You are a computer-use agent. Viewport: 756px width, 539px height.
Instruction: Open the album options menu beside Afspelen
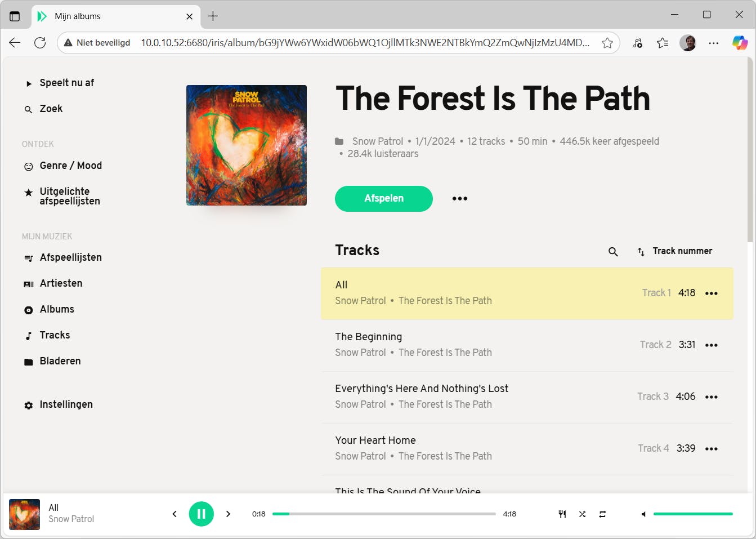(x=460, y=198)
